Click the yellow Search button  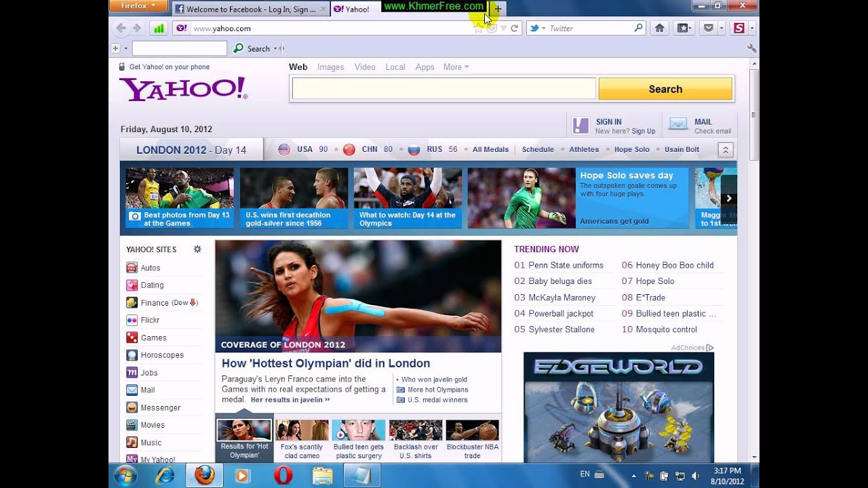[x=665, y=89]
